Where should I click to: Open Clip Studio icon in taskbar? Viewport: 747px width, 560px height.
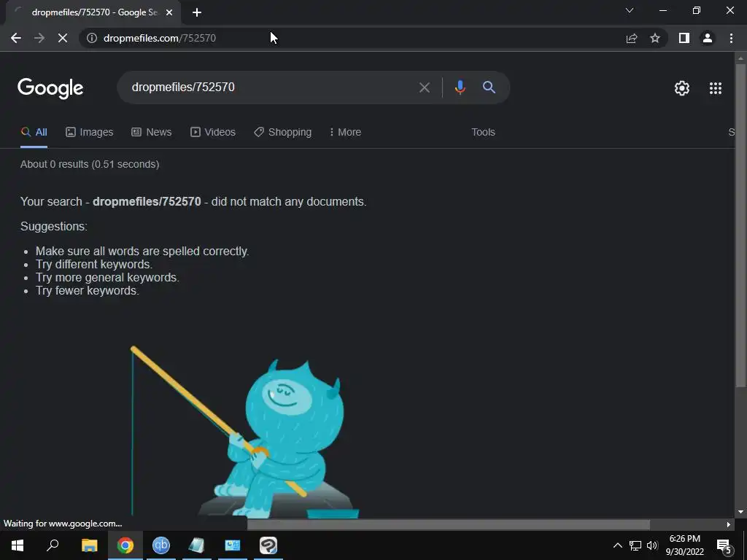click(x=268, y=545)
